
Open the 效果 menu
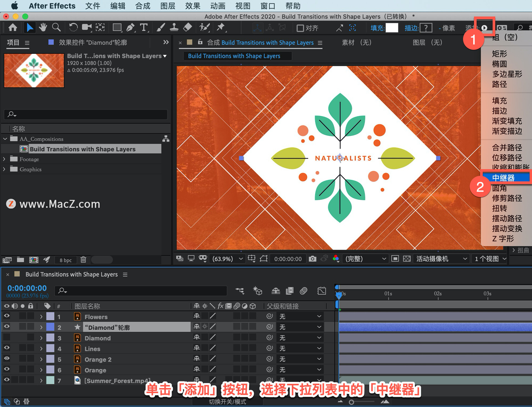tap(193, 6)
